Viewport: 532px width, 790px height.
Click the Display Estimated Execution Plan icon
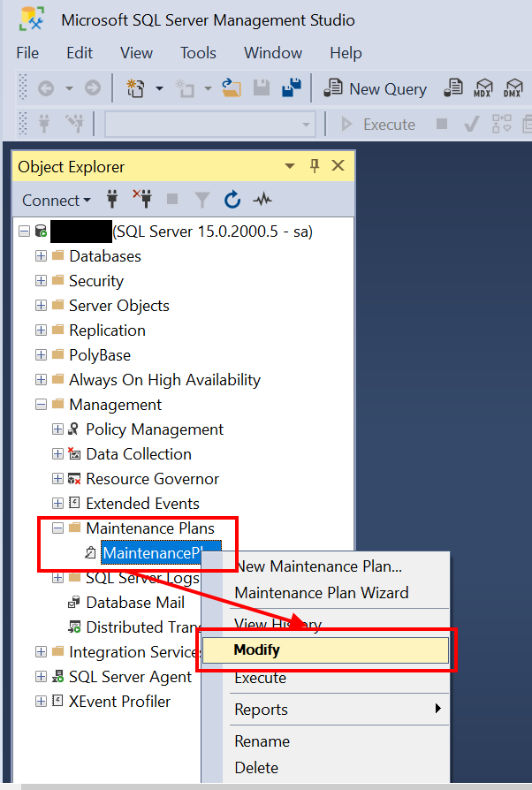pyautogui.click(x=502, y=124)
